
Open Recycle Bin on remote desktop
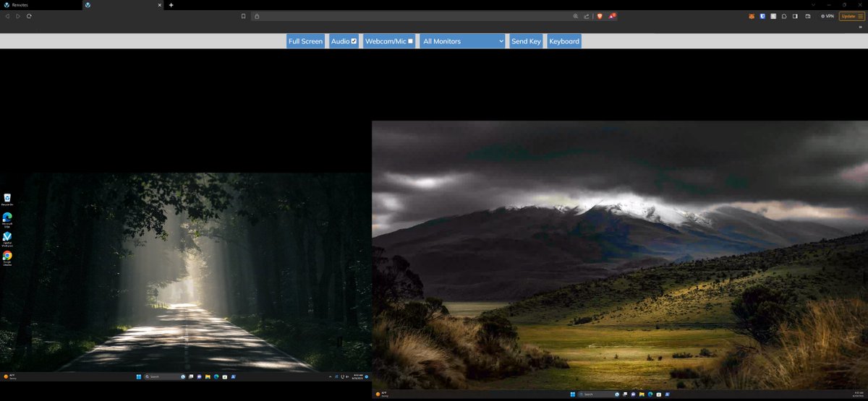tap(7, 200)
